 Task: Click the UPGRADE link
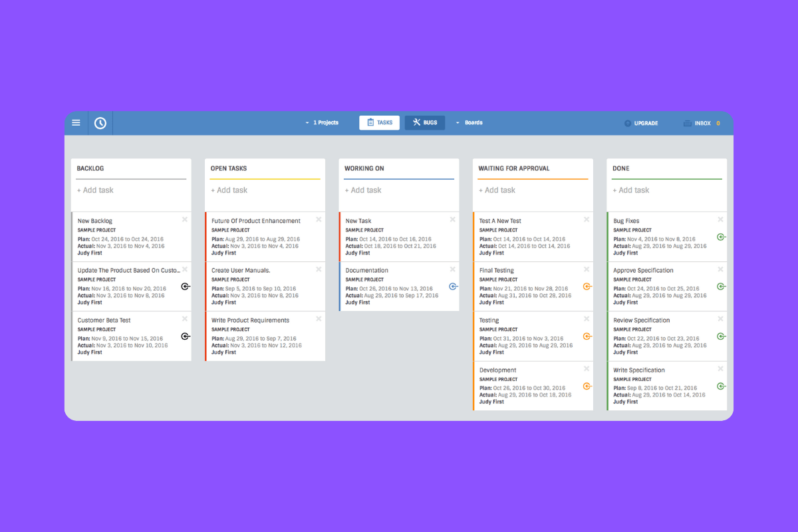(x=641, y=122)
